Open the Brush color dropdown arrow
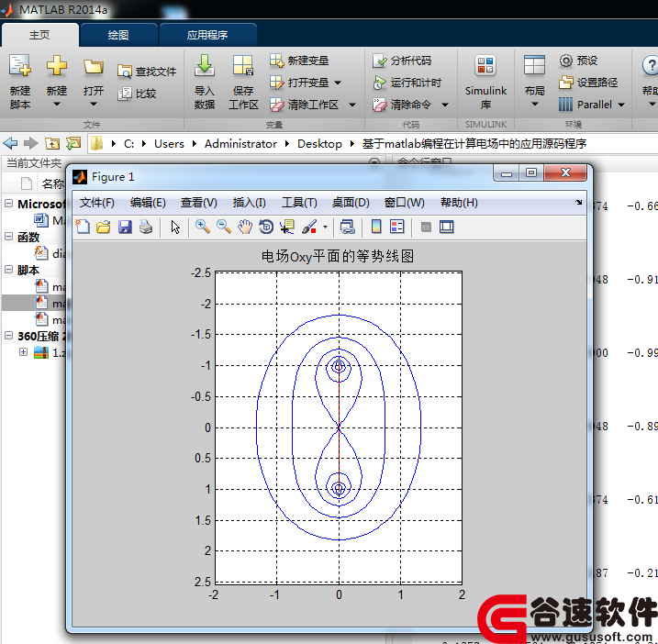The height and width of the screenshot is (644, 658). [325, 227]
